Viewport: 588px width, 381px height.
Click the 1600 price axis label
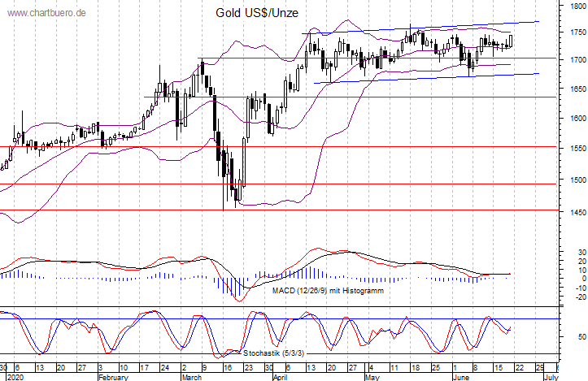pos(573,118)
